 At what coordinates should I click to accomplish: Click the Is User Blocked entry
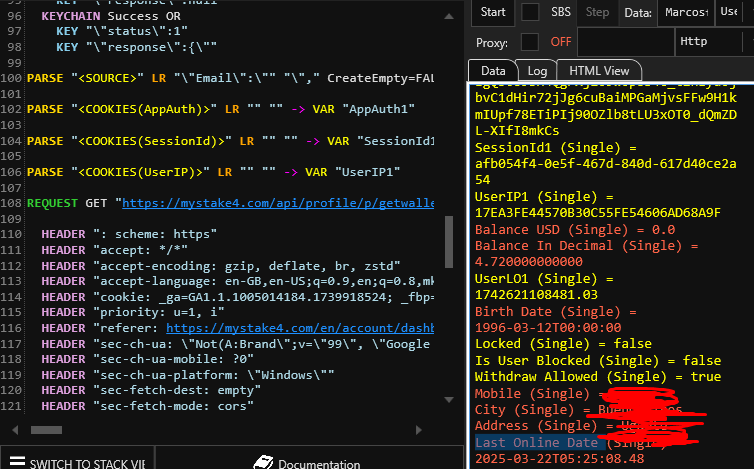coord(598,360)
